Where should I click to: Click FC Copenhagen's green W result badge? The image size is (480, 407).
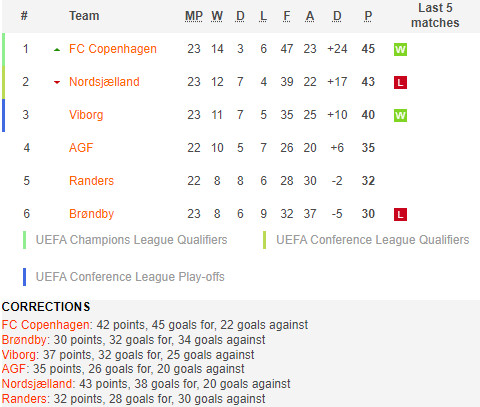400,50
